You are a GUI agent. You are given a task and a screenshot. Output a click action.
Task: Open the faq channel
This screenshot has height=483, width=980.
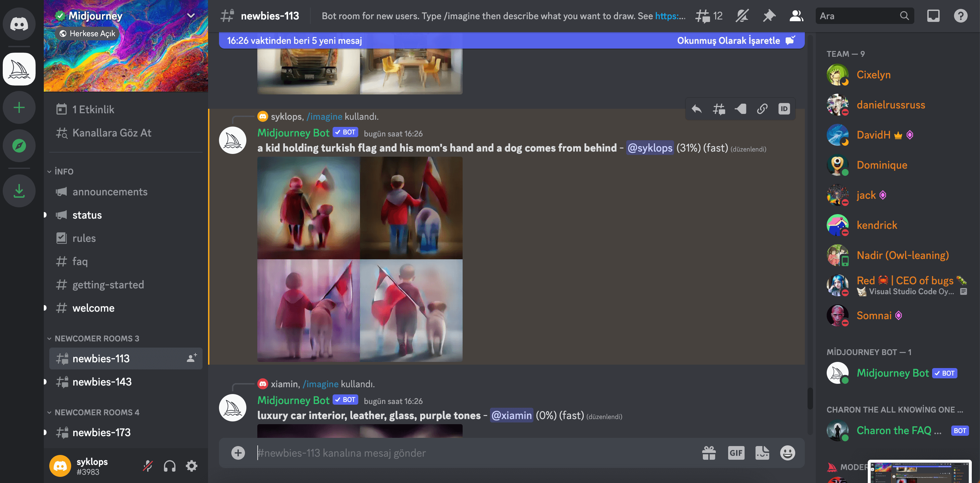126,261
